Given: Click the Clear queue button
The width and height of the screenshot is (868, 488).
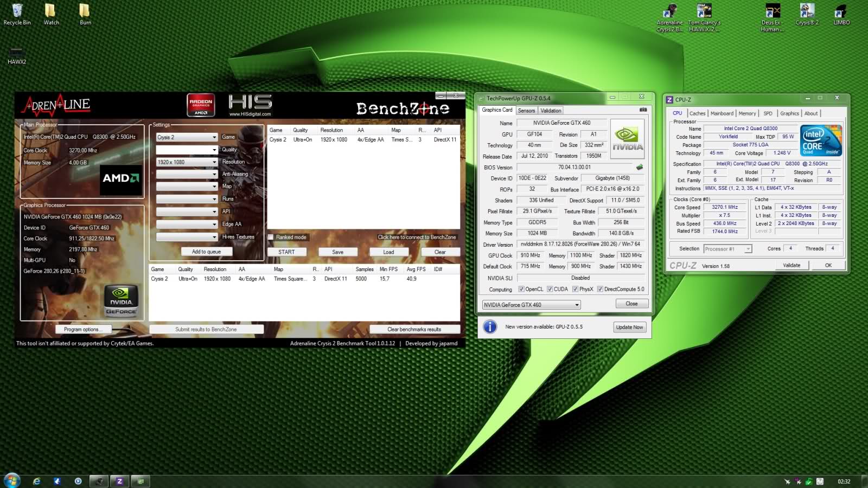Looking at the screenshot, I should (x=440, y=252).
